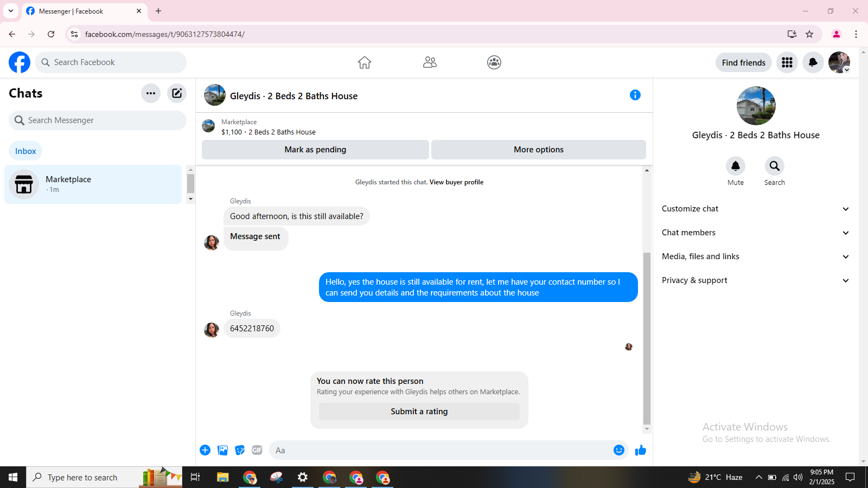Open the account profile picture menu

pos(839,62)
